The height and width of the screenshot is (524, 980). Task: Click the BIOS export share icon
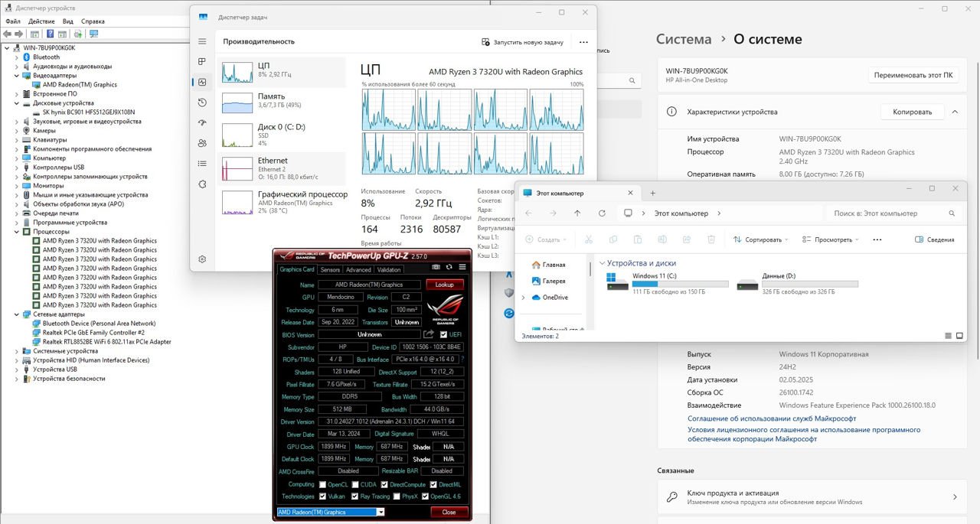tap(429, 334)
